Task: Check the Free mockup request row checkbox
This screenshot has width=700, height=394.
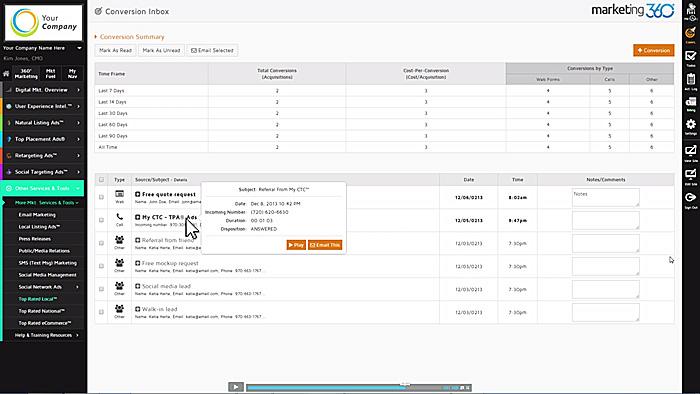Action: tap(101, 266)
